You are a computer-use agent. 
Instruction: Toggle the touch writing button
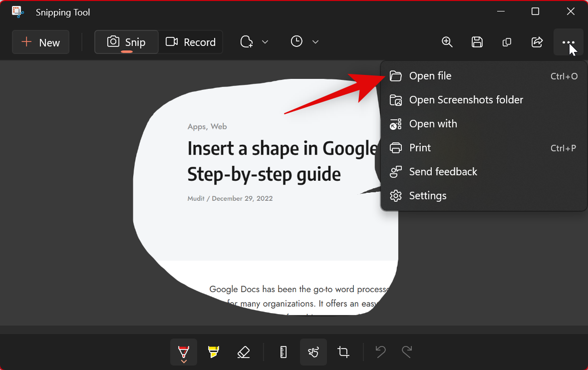point(313,352)
